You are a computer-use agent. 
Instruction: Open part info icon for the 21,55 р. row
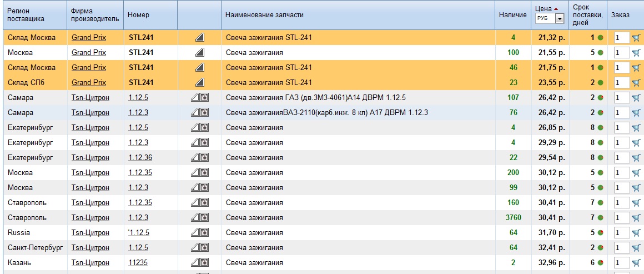(200, 53)
